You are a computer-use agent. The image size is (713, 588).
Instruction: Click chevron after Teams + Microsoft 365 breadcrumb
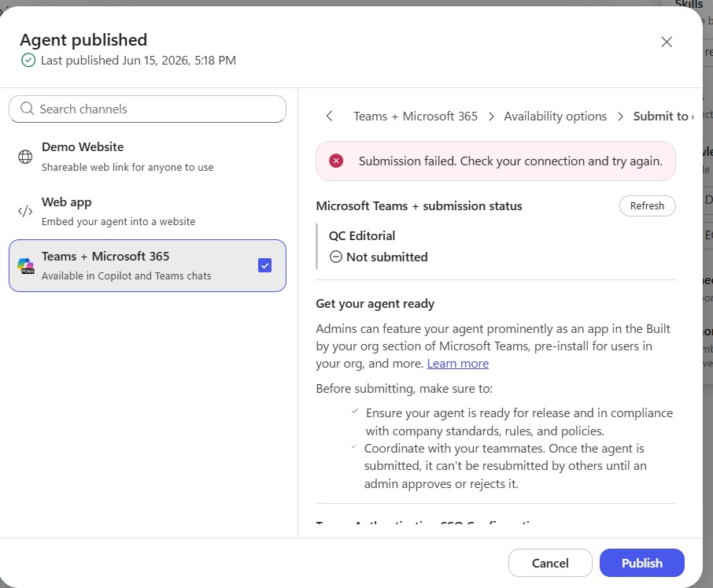coord(491,116)
